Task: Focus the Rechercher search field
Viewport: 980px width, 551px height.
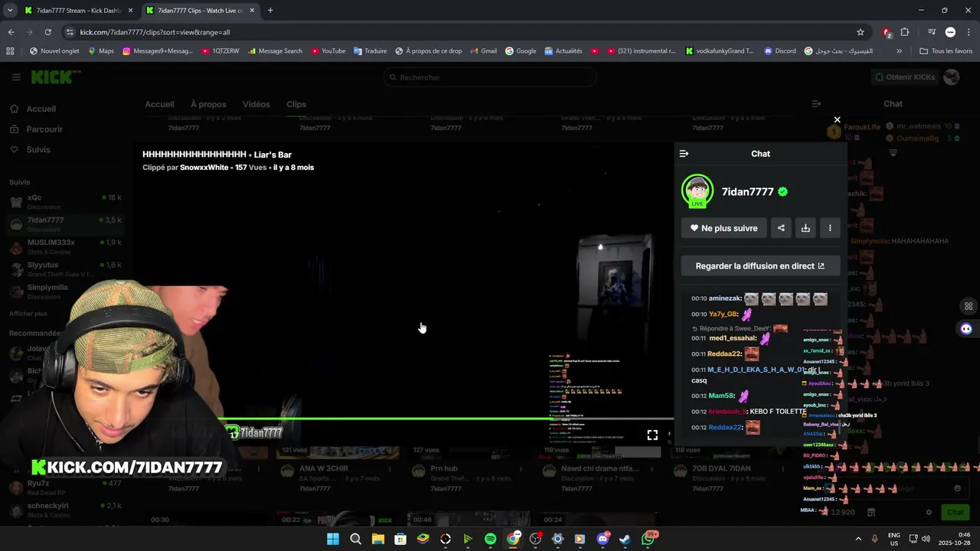Action: point(490,77)
